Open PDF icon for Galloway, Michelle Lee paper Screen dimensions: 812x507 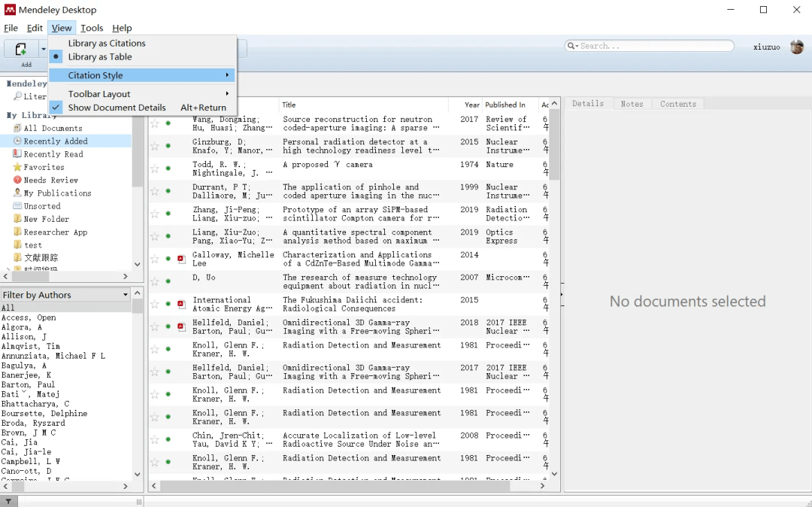pyautogui.click(x=181, y=259)
